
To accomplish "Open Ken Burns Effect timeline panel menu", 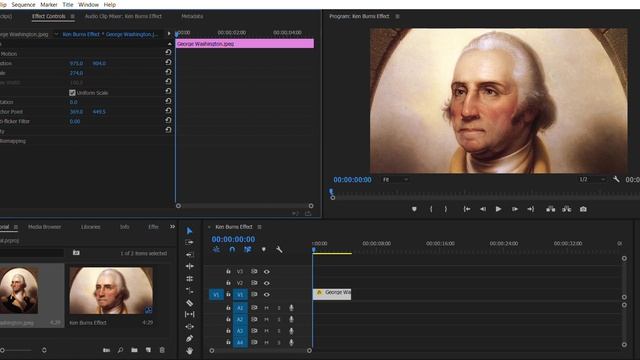I will click(259, 227).
